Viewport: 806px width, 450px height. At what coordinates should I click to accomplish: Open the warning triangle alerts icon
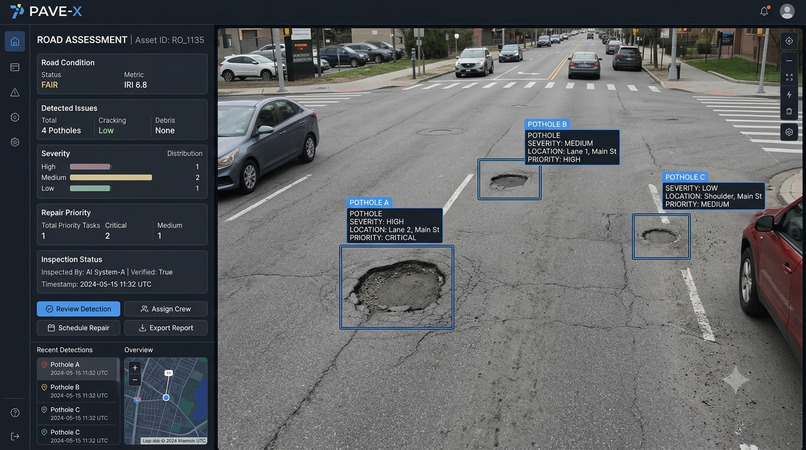tap(15, 93)
